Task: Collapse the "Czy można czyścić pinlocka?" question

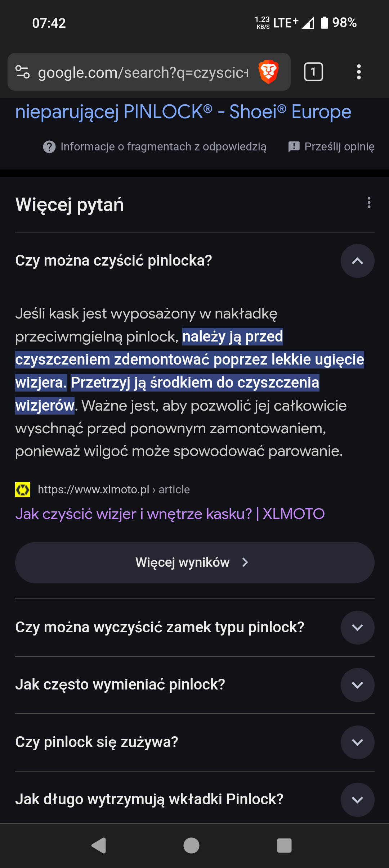Action: (357, 261)
